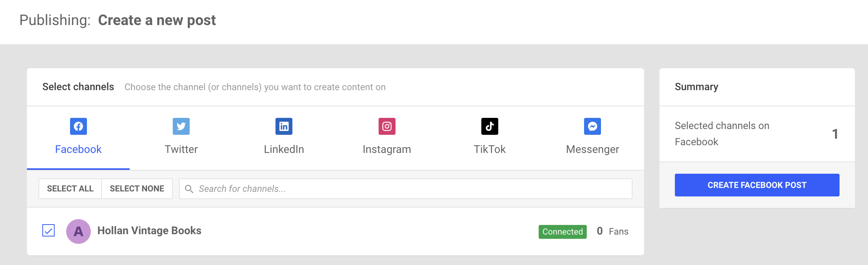Screen dimensions: 868x265
Task: Click the Facebook channel icon
Action: pyautogui.click(x=78, y=126)
